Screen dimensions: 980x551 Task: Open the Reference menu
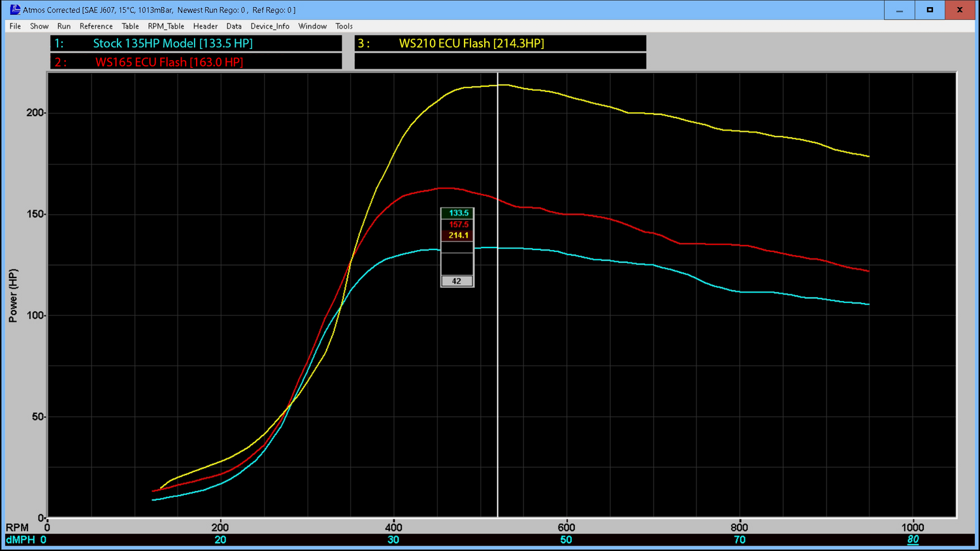pos(96,26)
